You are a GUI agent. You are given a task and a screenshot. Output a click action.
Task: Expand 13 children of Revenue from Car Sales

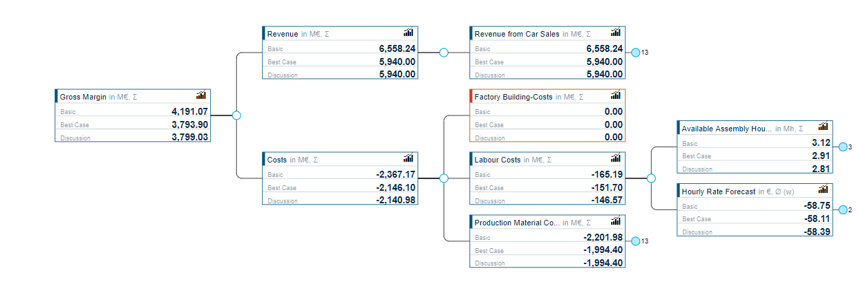pos(635,53)
